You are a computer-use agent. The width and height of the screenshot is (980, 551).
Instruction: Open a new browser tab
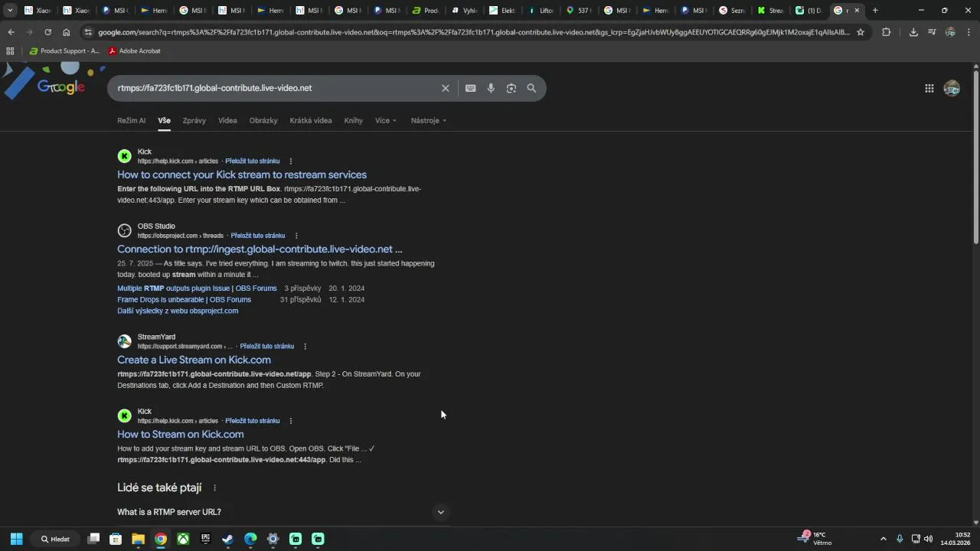[x=875, y=11]
